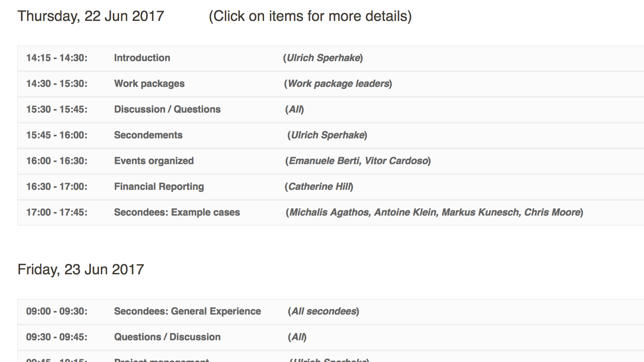Open the Events organized item

[x=154, y=161]
